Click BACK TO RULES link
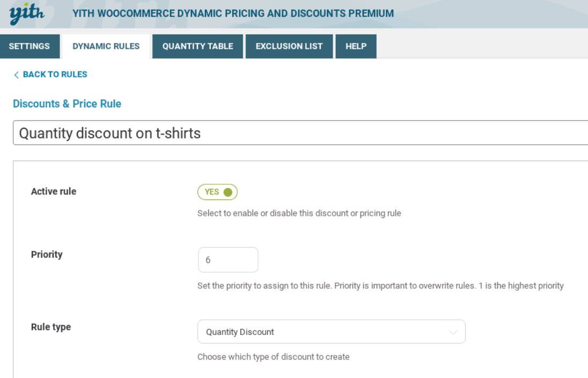 54,74
